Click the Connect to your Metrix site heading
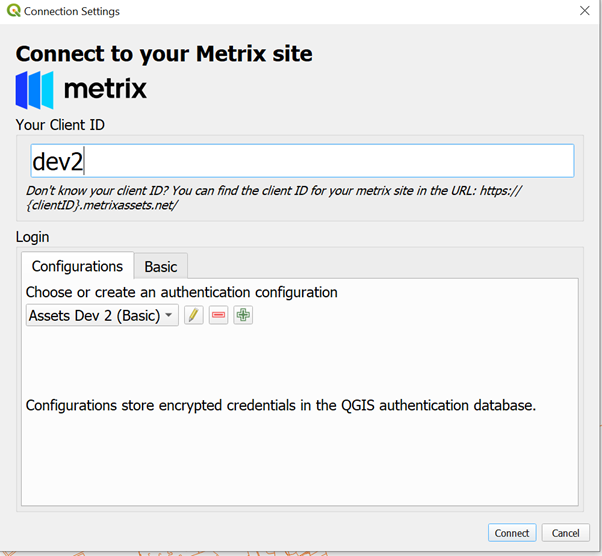This screenshot has height=556, width=602. 164,53
